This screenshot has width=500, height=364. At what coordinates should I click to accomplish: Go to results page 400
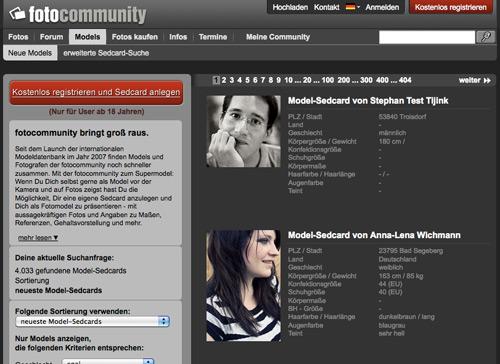(x=382, y=80)
